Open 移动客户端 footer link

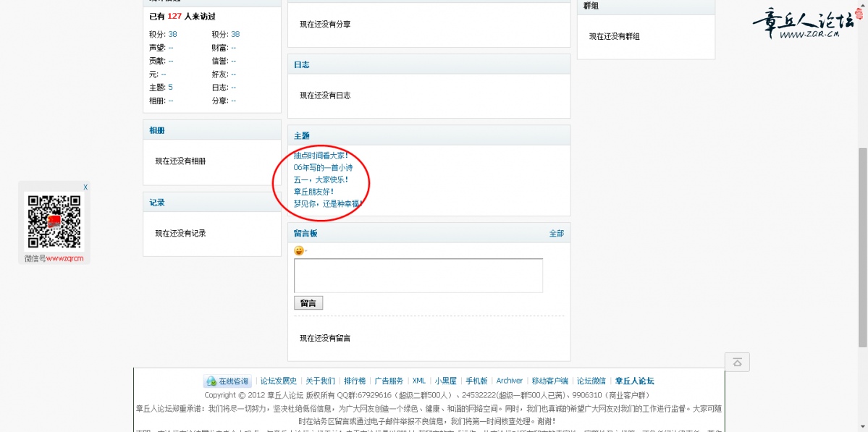coord(550,381)
